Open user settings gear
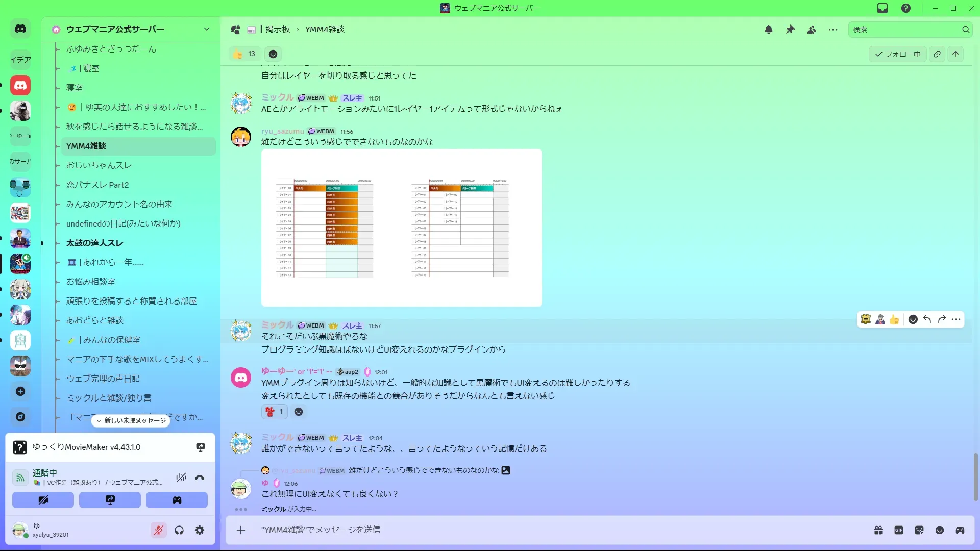980x551 pixels. pyautogui.click(x=200, y=530)
